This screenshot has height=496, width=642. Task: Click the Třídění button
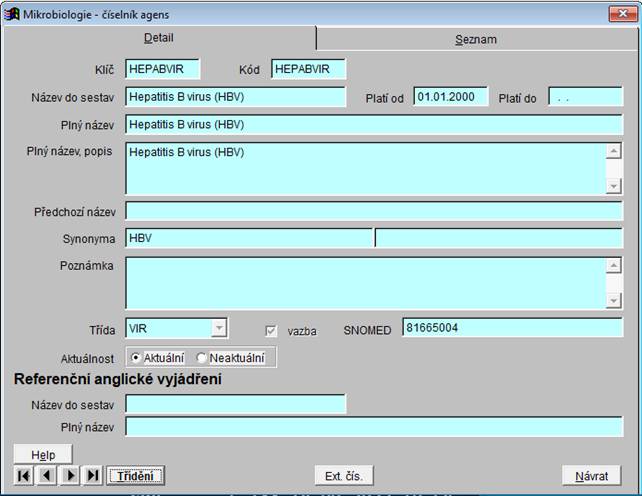point(135,476)
